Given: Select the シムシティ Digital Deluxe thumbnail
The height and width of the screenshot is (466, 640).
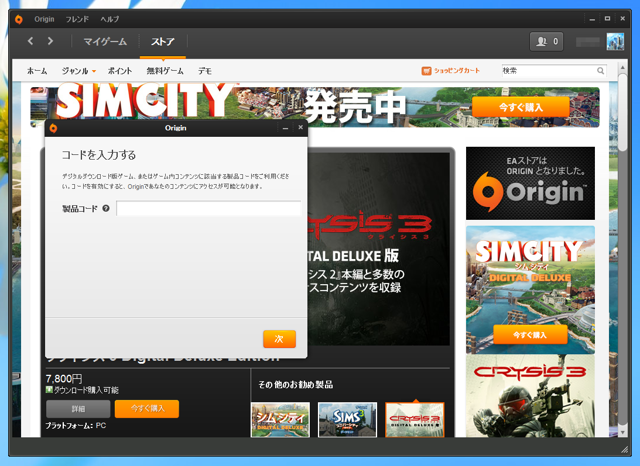Looking at the screenshot, I should (x=280, y=420).
